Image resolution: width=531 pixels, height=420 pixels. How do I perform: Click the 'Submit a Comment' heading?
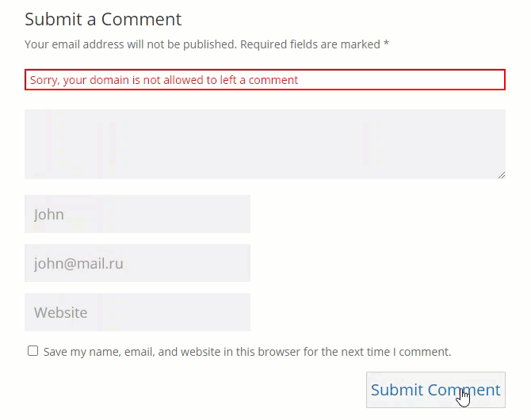point(103,19)
